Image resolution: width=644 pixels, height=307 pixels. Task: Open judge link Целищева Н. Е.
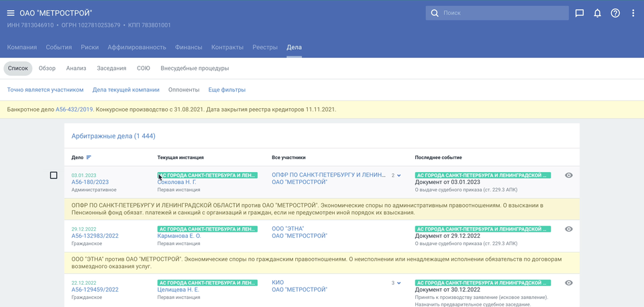click(178, 290)
